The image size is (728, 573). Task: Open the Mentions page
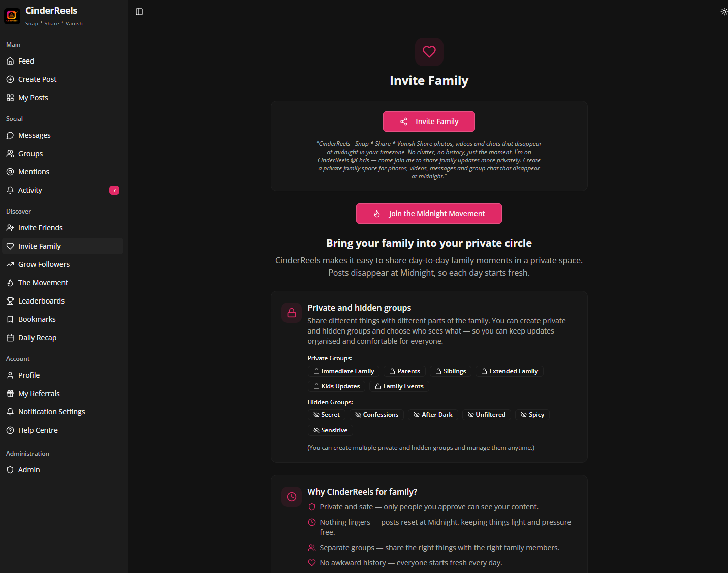(62, 172)
